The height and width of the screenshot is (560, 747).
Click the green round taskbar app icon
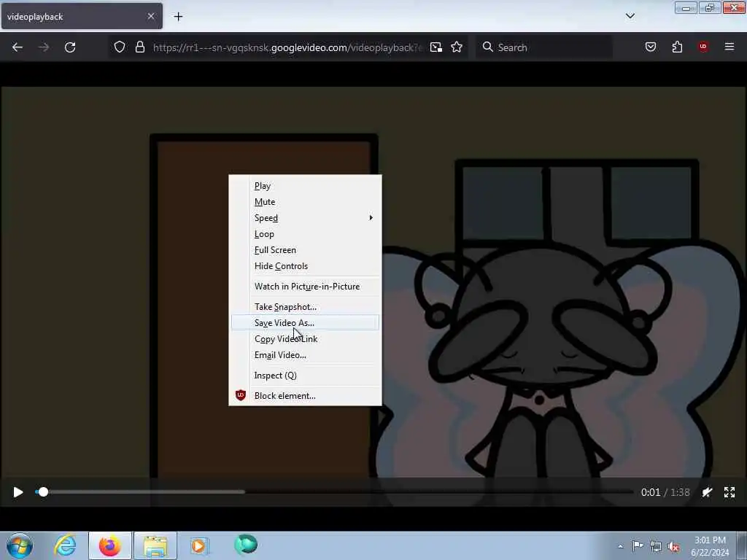246,545
